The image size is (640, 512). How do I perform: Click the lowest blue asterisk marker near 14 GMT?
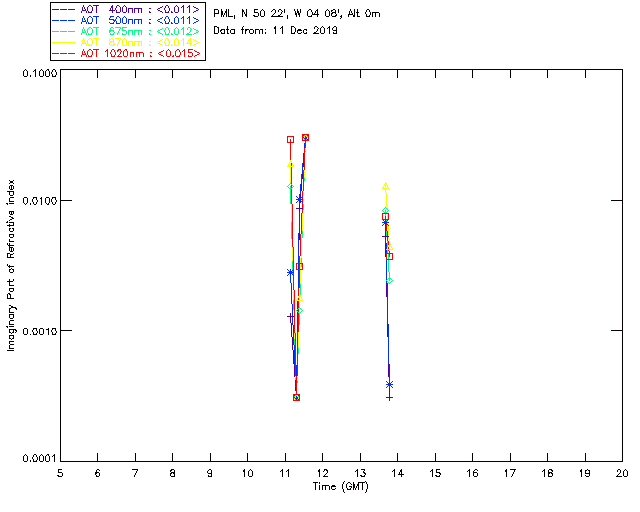pos(389,385)
